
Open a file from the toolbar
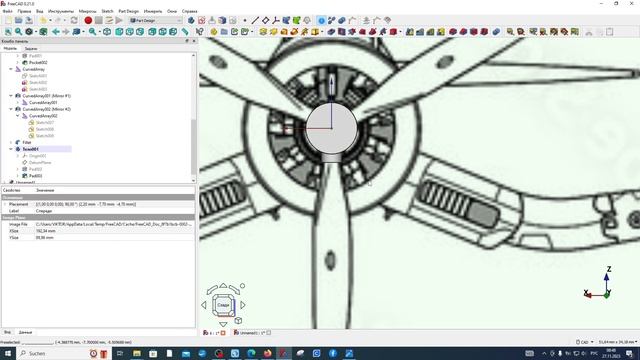coord(19,20)
